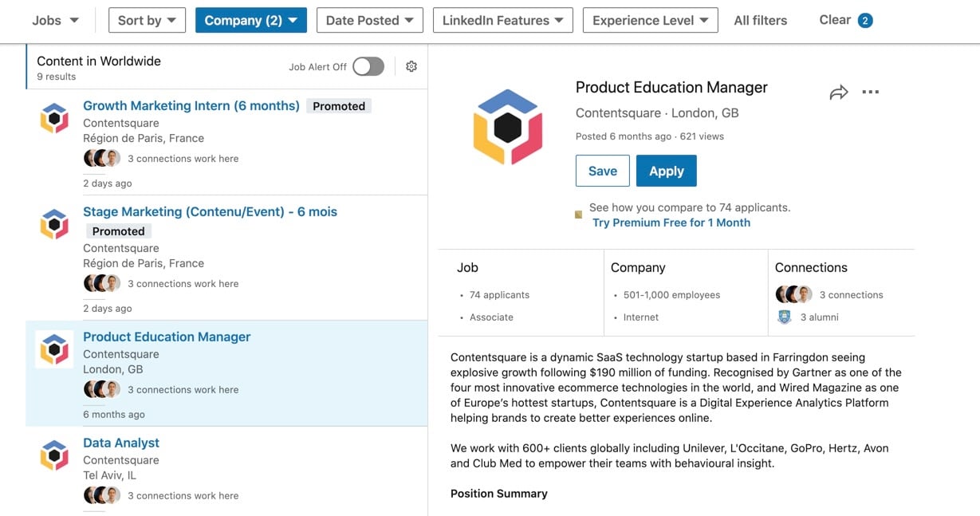Click Growth Marketing Intern company logo
Screen dimensions: 980x516
tap(54, 118)
